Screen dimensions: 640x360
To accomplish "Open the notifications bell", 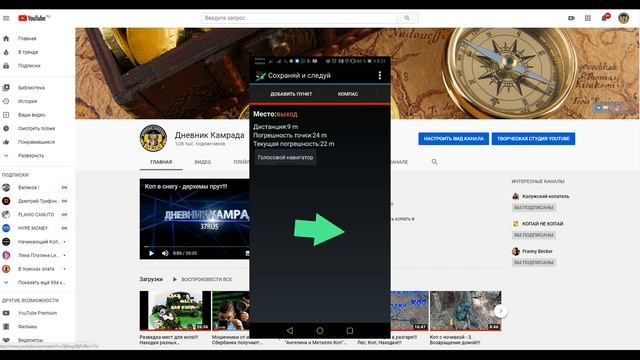I will (604, 18).
